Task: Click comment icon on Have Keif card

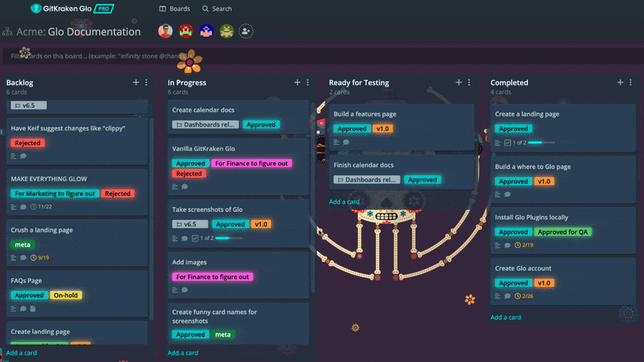Action: click(23, 156)
